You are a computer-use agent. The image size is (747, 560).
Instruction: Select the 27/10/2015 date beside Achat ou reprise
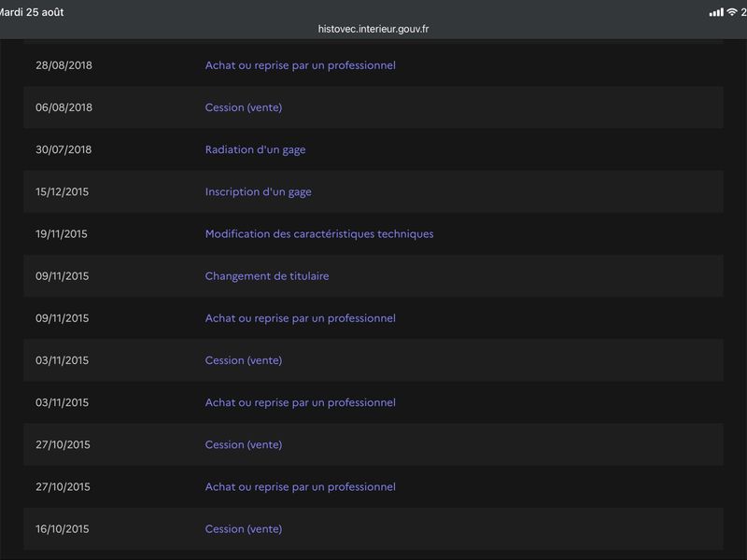point(63,486)
